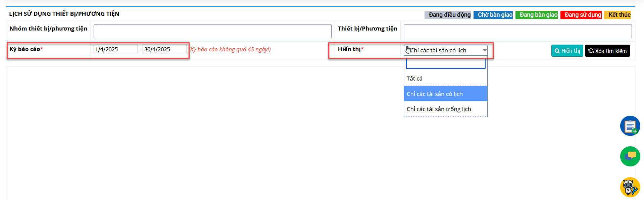Screen dimensions: 644x200
Task: Click the Xóa tìm kiếm button
Action: click(607, 51)
